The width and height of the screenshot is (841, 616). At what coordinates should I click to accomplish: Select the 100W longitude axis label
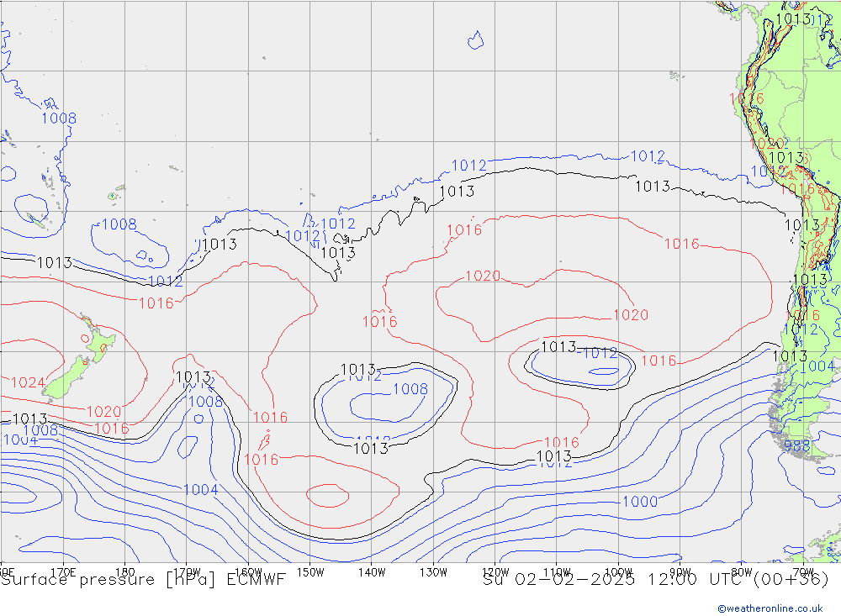click(618, 571)
